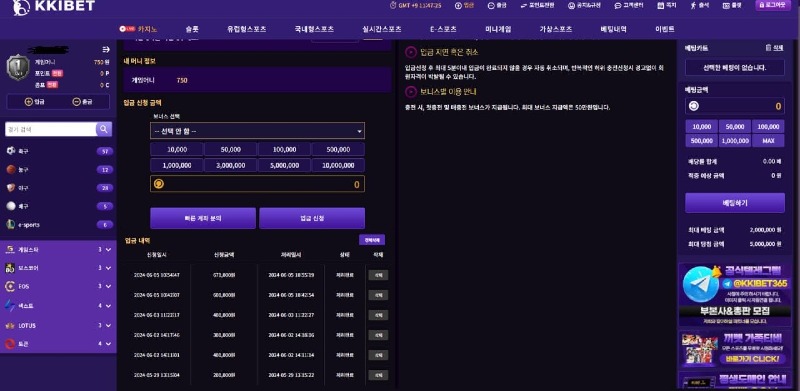Open the 슬롯 menu tab
The image size is (800, 391).
tap(192, 29)
